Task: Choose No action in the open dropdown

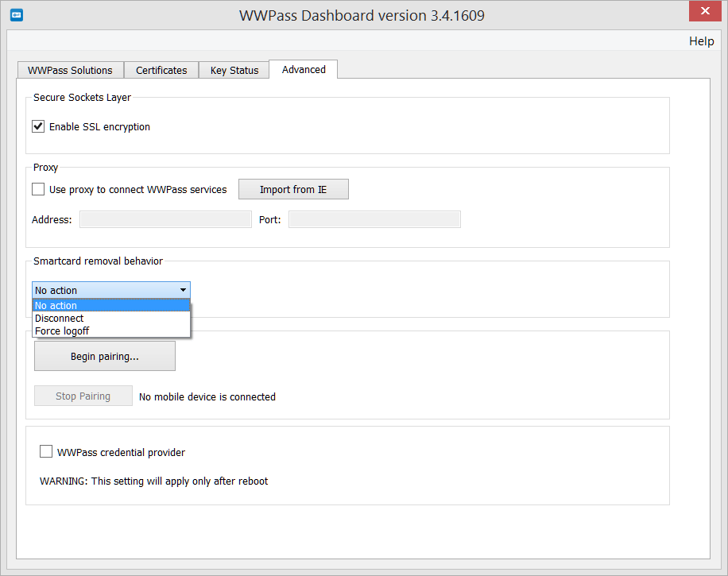Action: pos(56,305)
